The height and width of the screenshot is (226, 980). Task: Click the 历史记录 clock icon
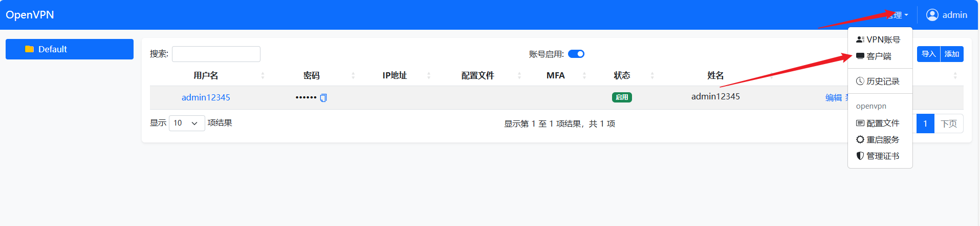[x=860, y=81]
